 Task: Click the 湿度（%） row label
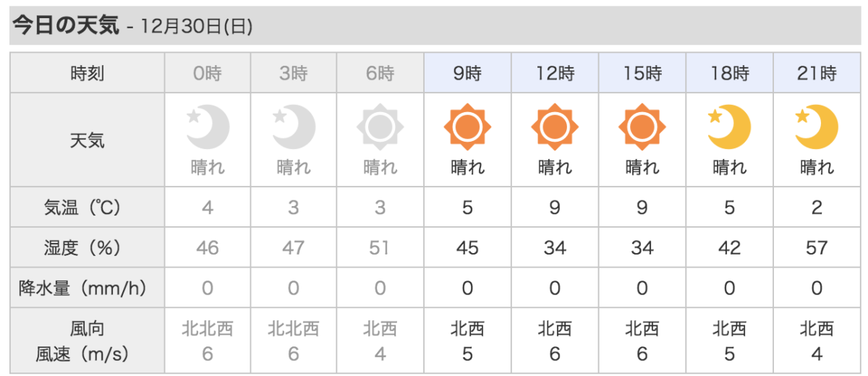pyautogui.click(x=88, y=248)
